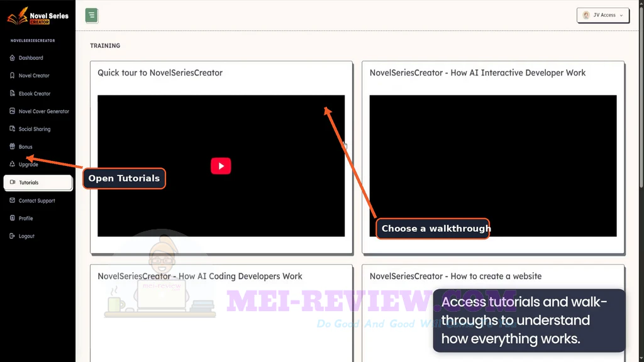The height and width of the screenshot is (362, 644).
Task: Click the Contact Support envelope icon
Action: (13, 200)
